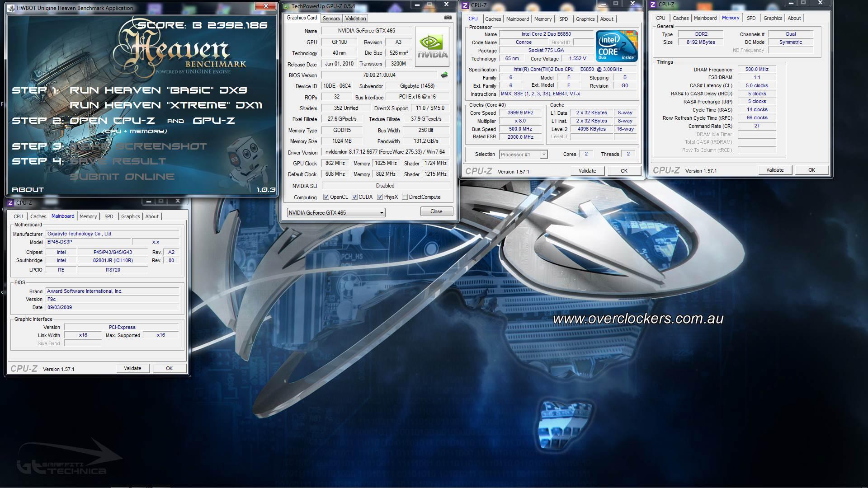Toggle the PhysX checkbox in GPU-Z
The image size is (868, 488).
(380, 197)
